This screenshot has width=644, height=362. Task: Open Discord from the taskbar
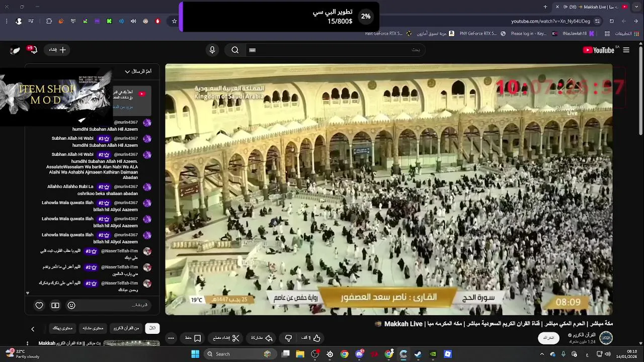(x=359, y=354)
